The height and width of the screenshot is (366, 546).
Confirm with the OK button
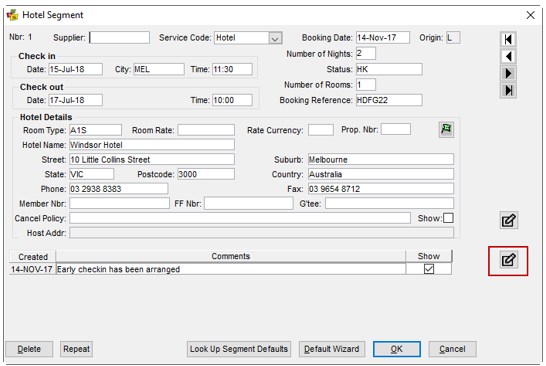tap(397, 349)
